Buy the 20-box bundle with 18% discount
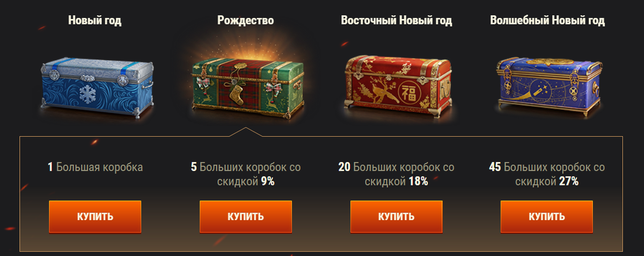This screenshot has width=644, height=256. (397, 217)
